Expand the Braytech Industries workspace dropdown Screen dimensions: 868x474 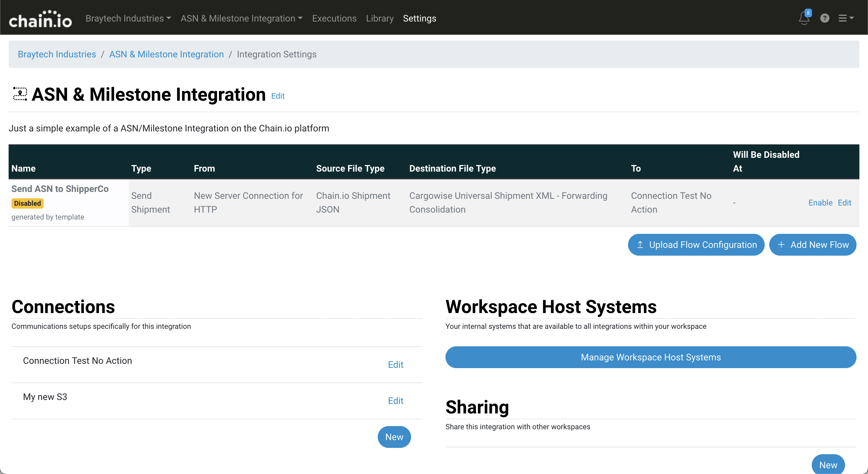click(128, 18)
